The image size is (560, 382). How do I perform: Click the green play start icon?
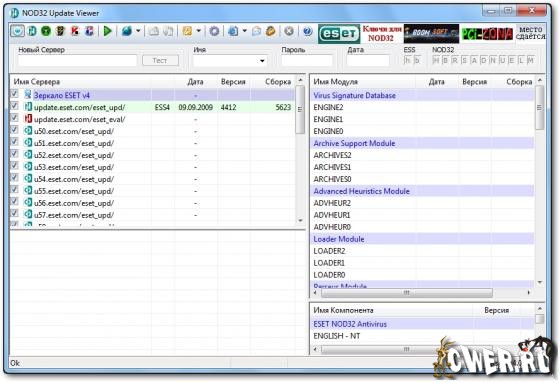click(x=107, y=31)
